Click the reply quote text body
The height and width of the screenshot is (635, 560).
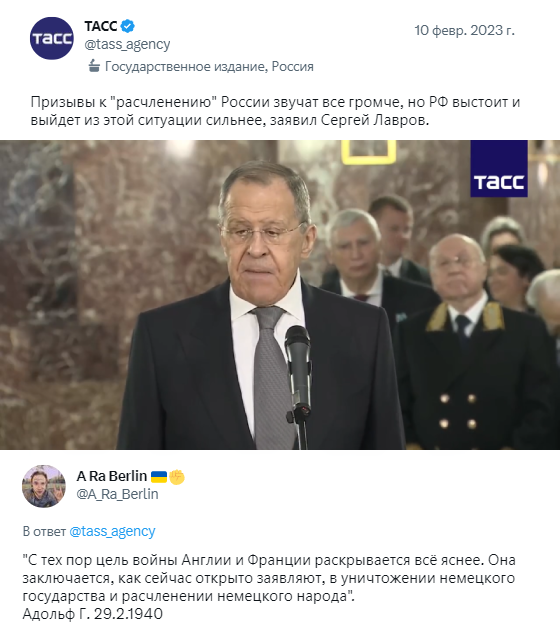point(269,578)
